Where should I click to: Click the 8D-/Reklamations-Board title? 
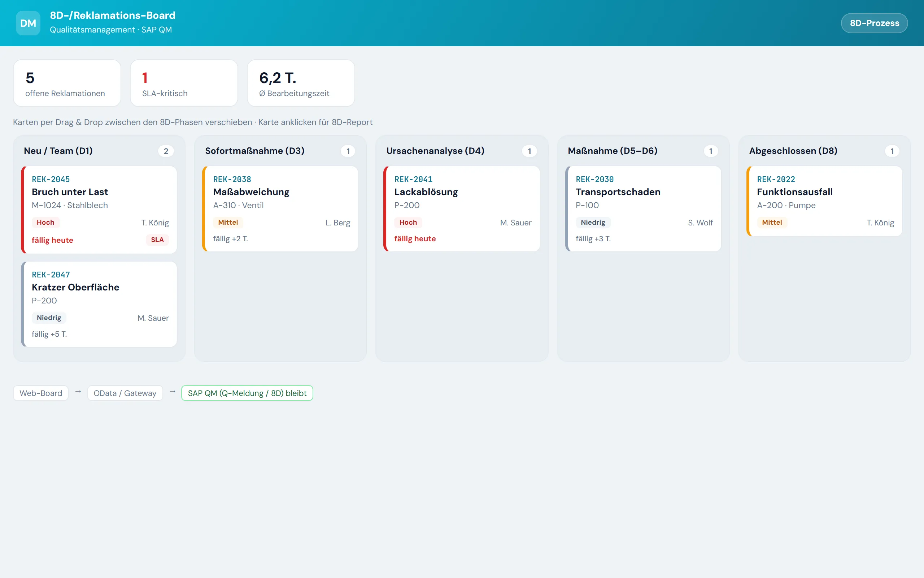[113, 15]
